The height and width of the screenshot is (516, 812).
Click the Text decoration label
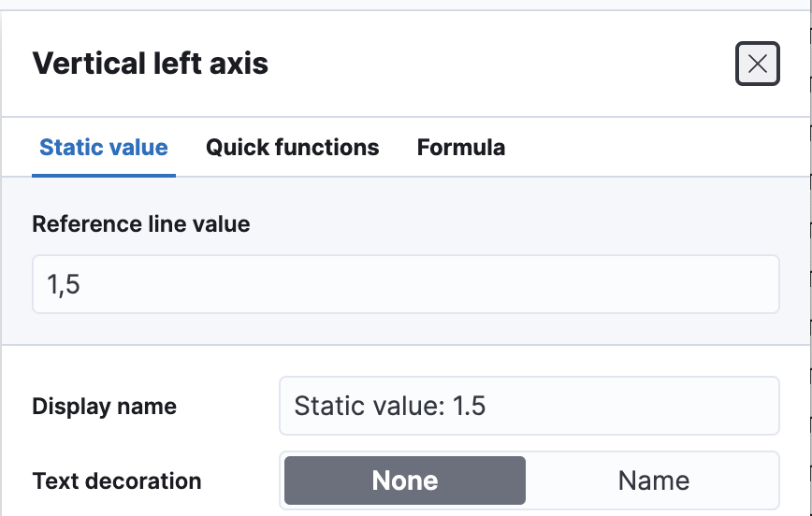117,481
